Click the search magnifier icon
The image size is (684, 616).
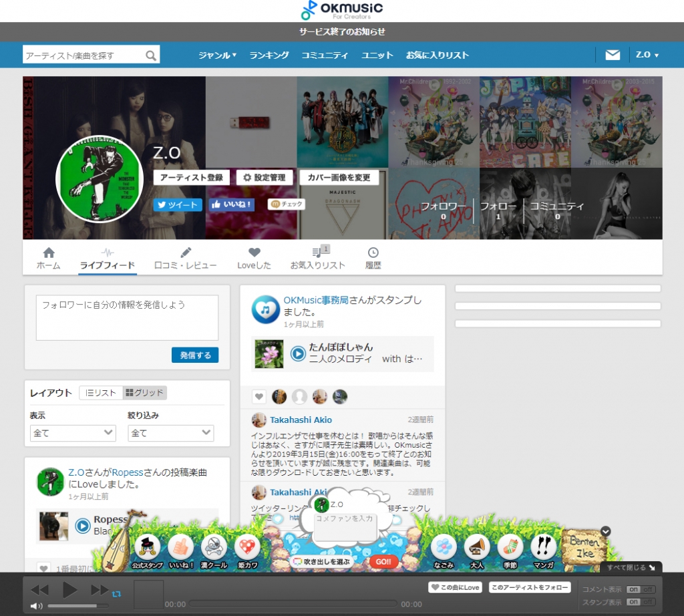151,55
